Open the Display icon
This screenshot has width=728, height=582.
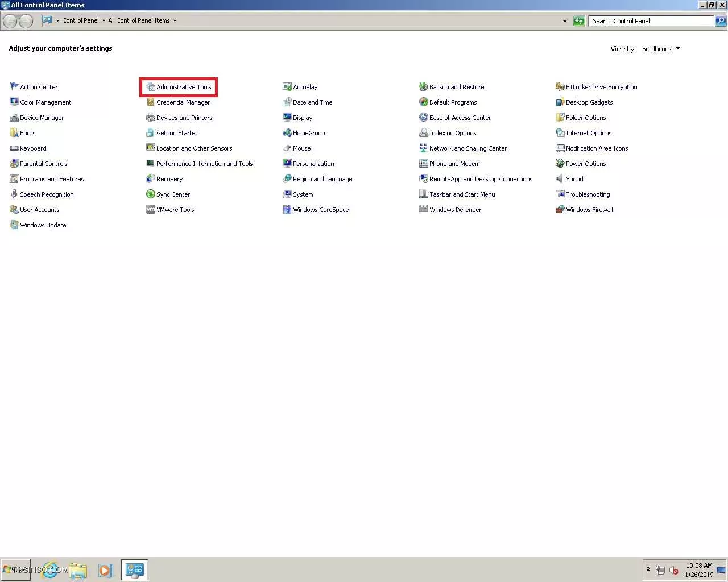pyautogui.click(x=287, y=117)
